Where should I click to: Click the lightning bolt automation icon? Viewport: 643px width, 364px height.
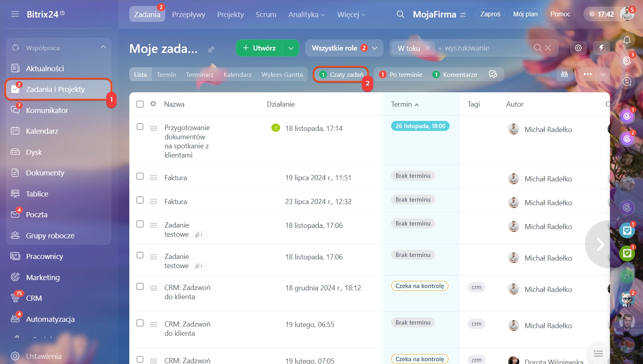[x=601, y=48]
